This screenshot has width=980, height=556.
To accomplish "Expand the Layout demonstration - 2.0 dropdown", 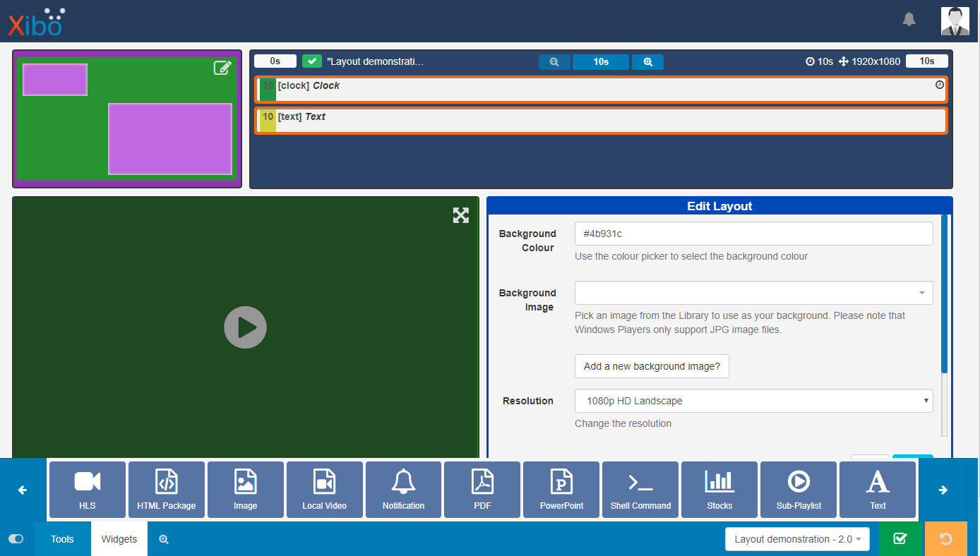I will pyautogui.click(x=797, y=538).
